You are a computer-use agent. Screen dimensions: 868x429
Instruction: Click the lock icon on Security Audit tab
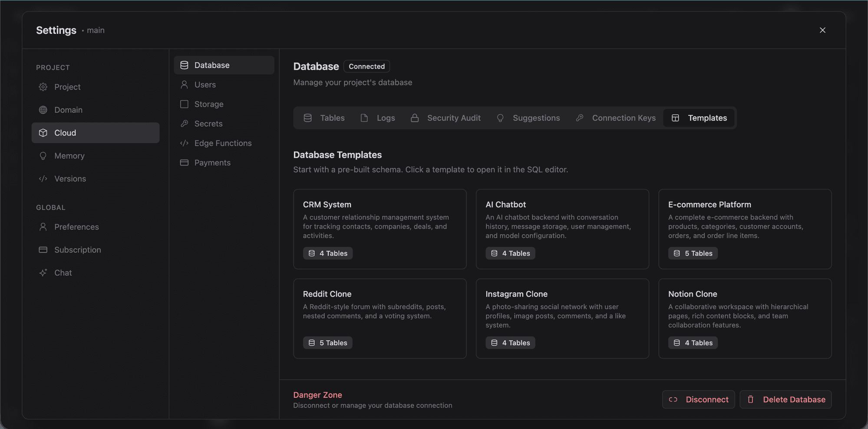click(x=414, y=118)
